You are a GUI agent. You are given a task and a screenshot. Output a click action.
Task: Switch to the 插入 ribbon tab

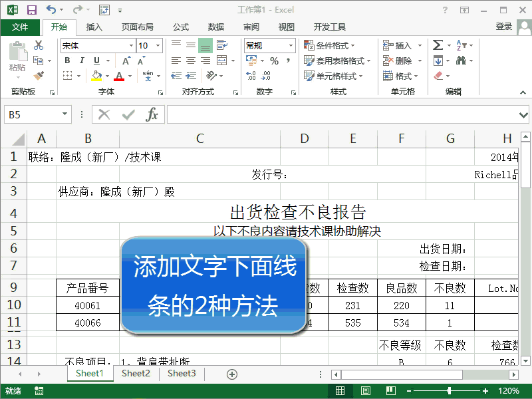coord(94,27)
